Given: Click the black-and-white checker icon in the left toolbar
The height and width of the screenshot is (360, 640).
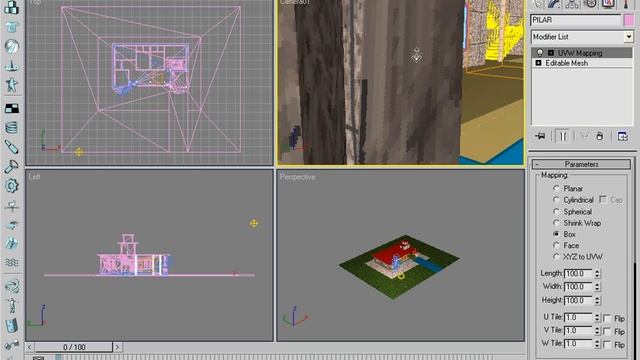Looking at the screenshot, I should tap(11, 108).
